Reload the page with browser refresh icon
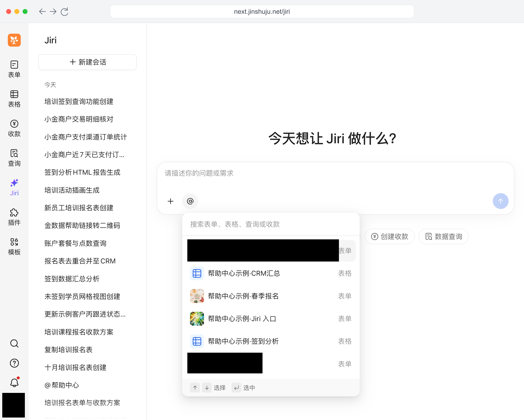The image size is (524, 420). tap(64, 11)
